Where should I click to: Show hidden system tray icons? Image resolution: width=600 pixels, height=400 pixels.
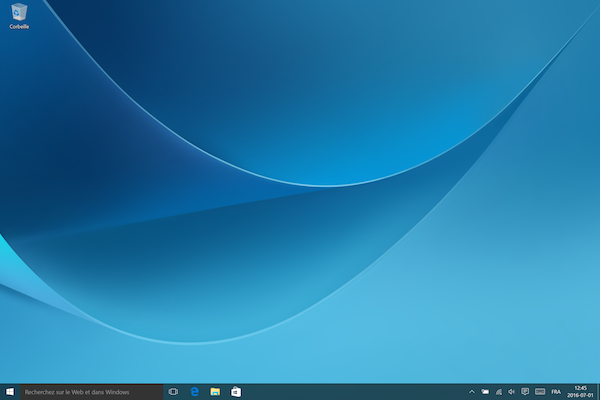click(472, 392)
